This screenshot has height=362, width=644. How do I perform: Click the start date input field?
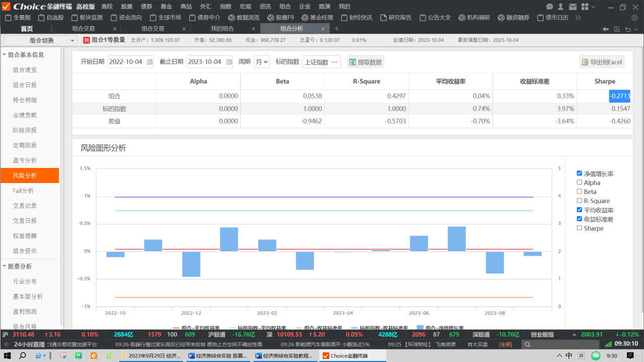131,62
